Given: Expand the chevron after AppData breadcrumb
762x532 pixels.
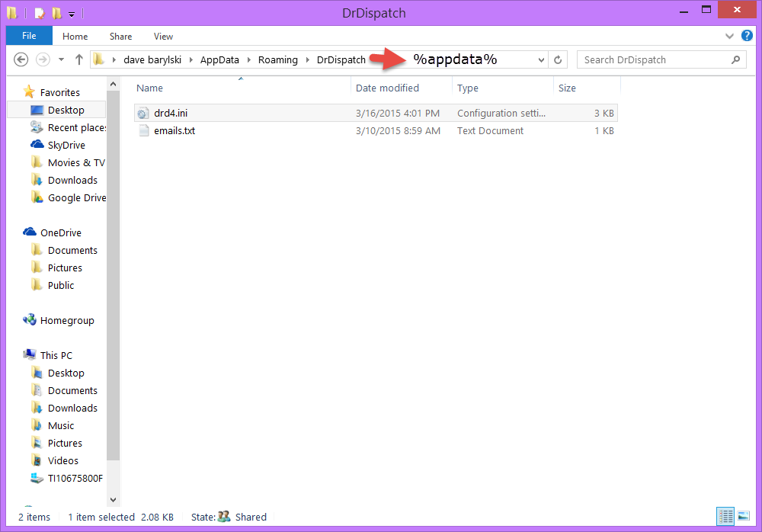Looking at the screenshot, I should pyautogui.click(x=249, y=59).
